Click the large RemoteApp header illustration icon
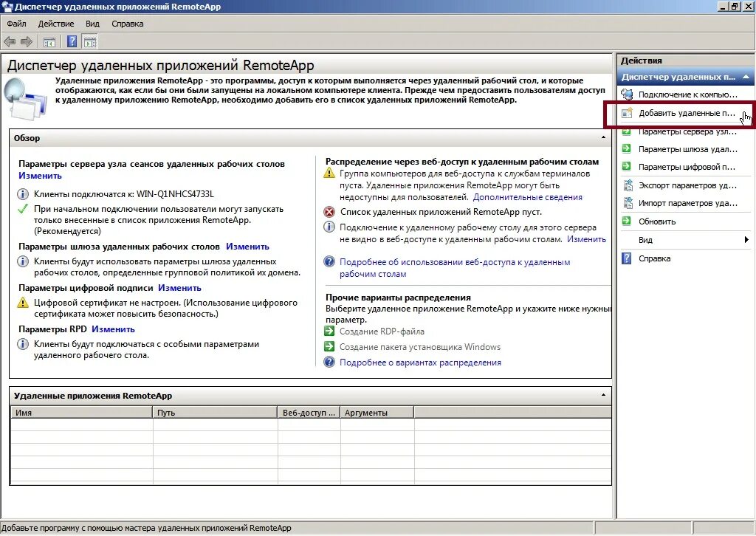The height and width of the screenshot is (536, 756). pos(26,99)
